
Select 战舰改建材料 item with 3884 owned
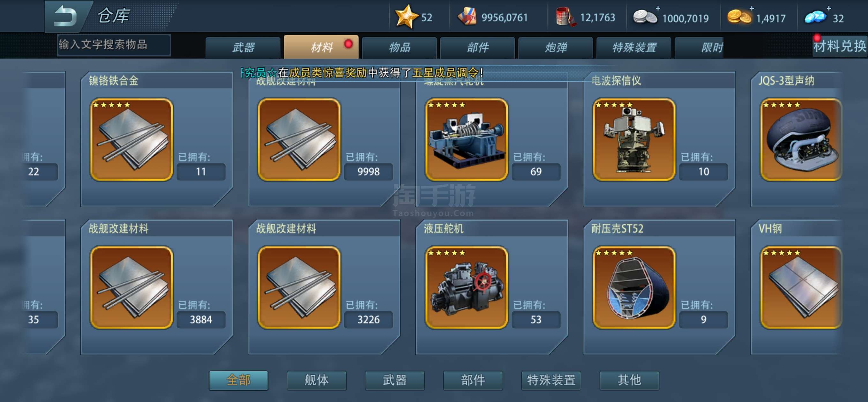[x=131, y=287]
